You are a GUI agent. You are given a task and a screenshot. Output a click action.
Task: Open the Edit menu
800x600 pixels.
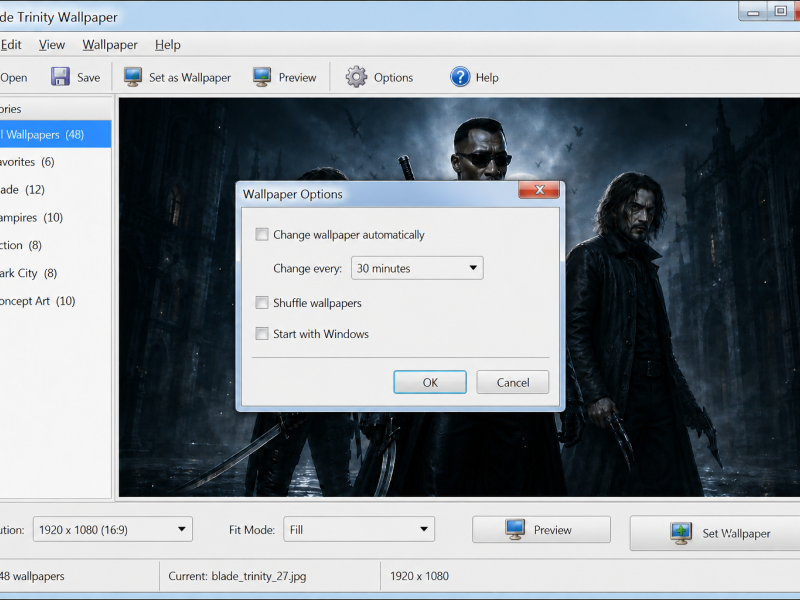11,45
